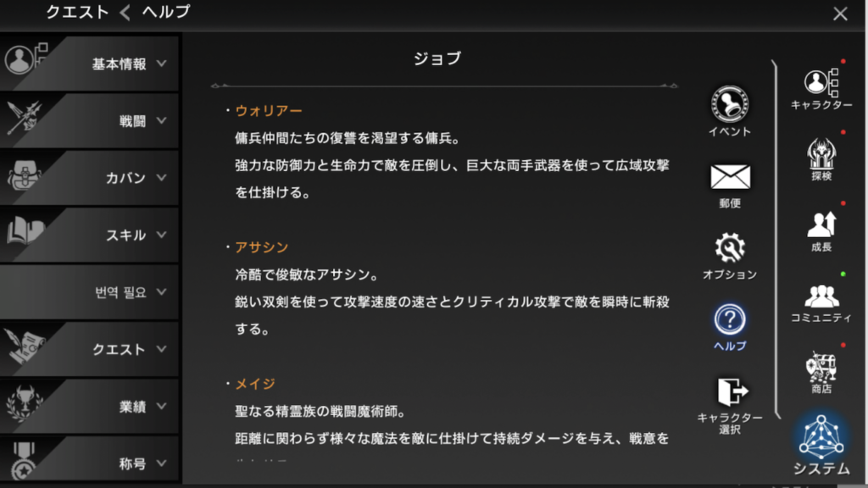The height and width of the screenshot is (488, 868).
Task: Open the オプション gear icon
Action: point(730,247)
